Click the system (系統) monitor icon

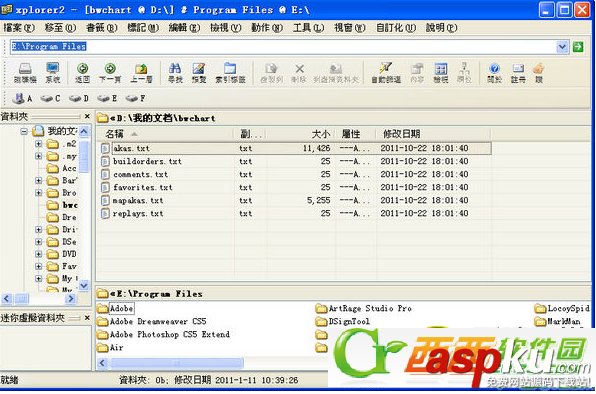click(52, 73)
